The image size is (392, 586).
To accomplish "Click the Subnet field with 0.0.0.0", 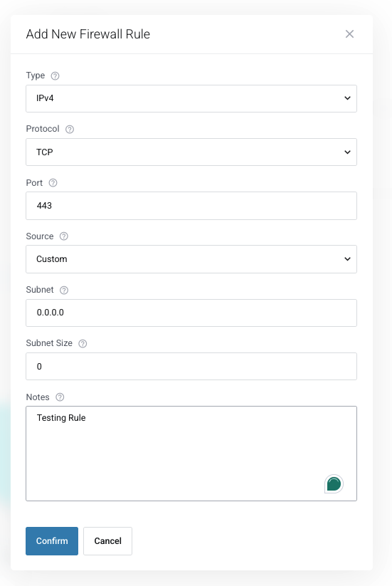I will 191,313.
